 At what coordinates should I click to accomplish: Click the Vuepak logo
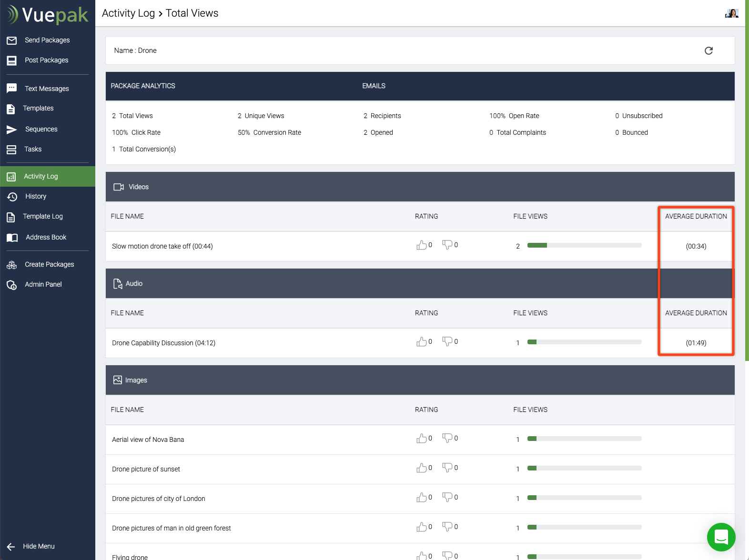tap(48, 15)
